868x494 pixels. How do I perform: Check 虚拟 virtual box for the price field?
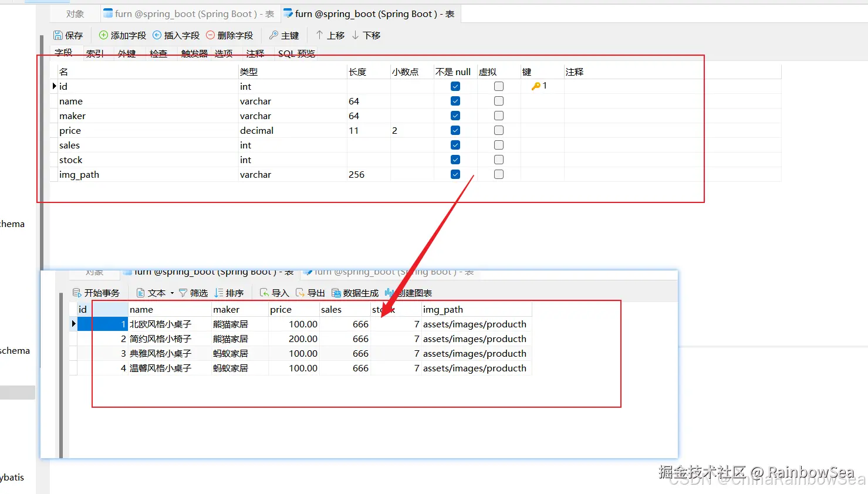pos(499,130)
